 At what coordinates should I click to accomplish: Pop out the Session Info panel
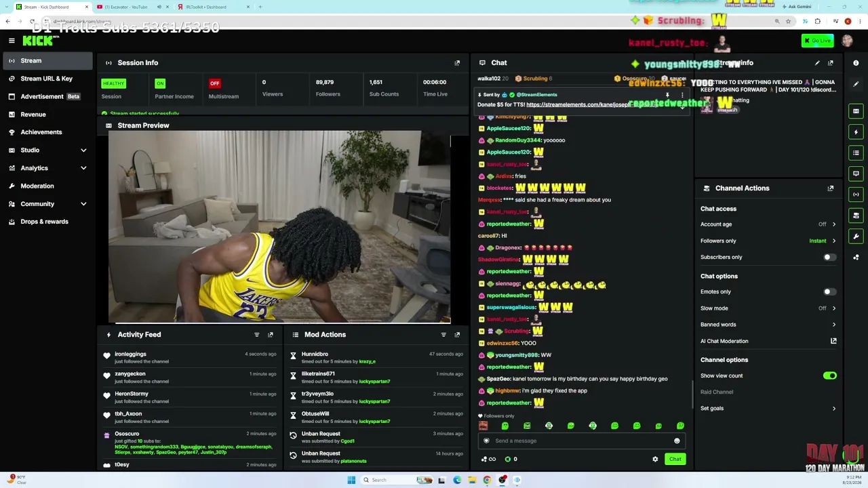click(x=457, y=63)
